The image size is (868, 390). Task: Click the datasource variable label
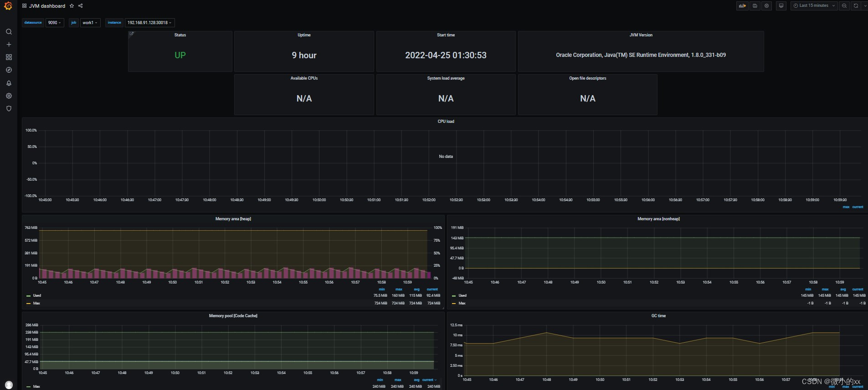coord(33,23)
